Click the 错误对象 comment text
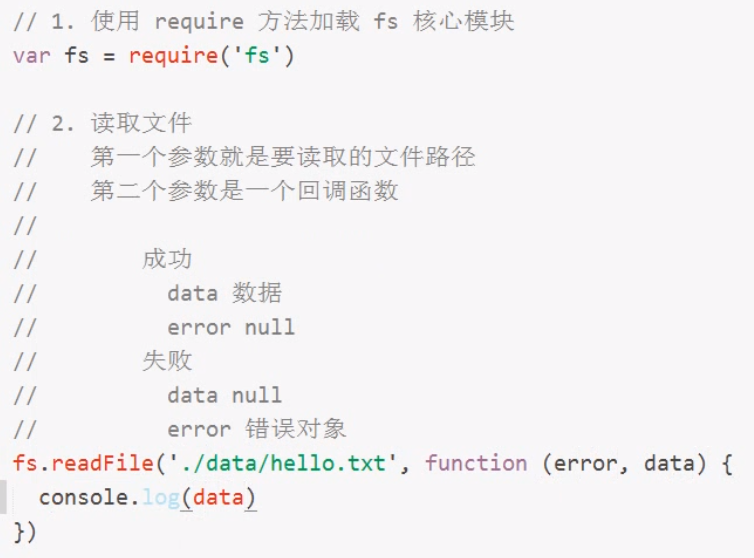754x558 pixels. click(x=296, y=429)
